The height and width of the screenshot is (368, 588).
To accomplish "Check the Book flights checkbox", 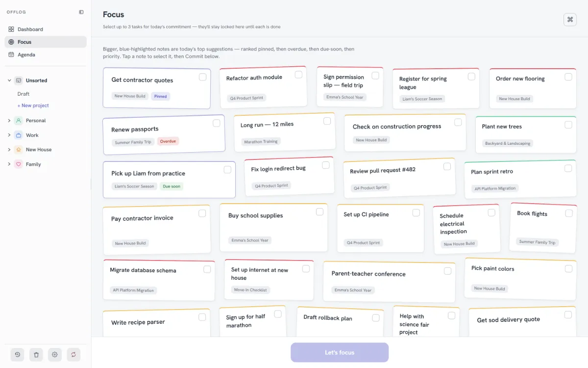I will [x=569, y=213].
